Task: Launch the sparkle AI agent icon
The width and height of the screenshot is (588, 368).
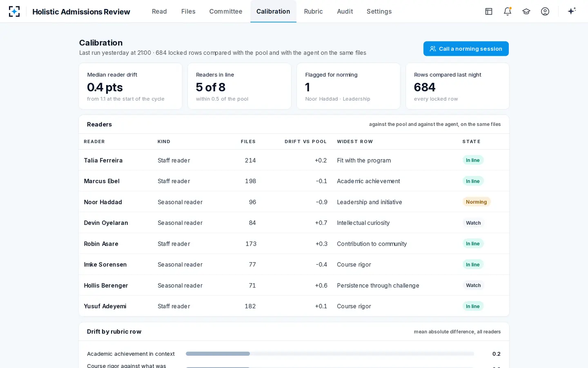Action: [x=572, y=11]
